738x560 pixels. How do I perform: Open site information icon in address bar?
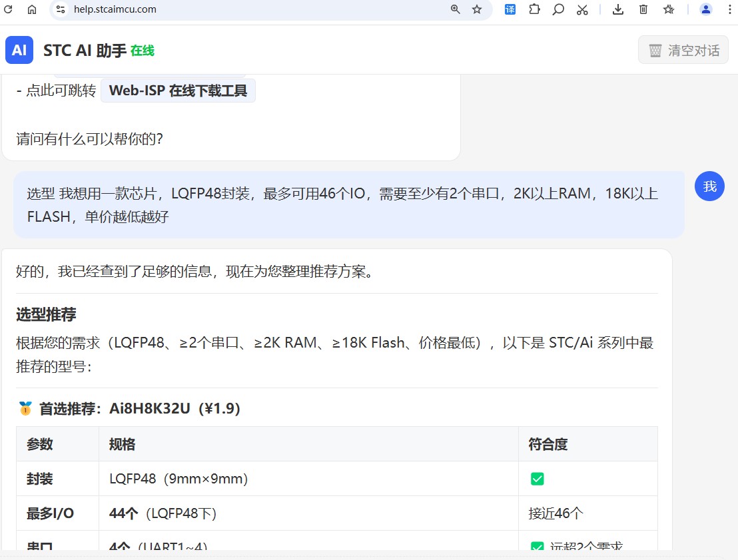click(x=60, y=9)
